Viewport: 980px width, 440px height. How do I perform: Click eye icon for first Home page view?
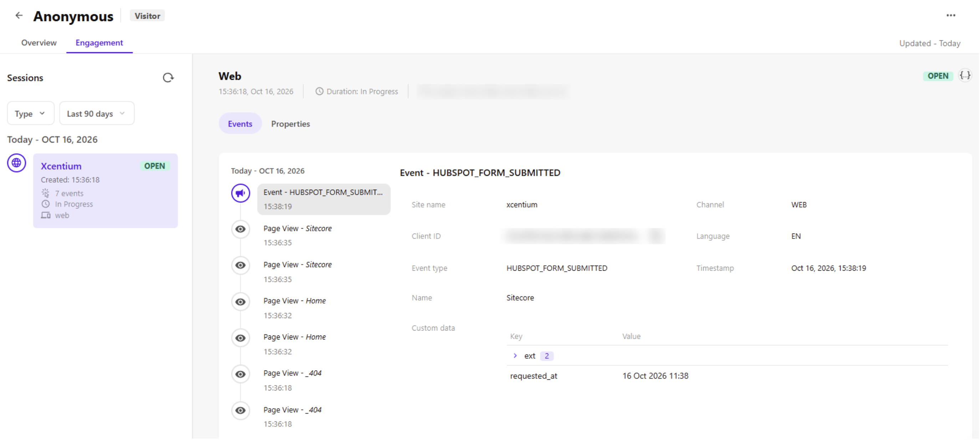point(240,302)
